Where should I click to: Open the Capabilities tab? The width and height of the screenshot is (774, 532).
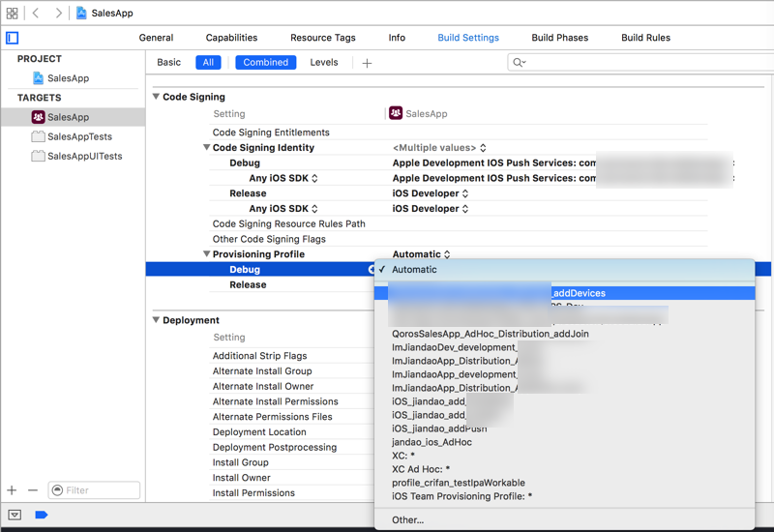click(x=231, y=38)
